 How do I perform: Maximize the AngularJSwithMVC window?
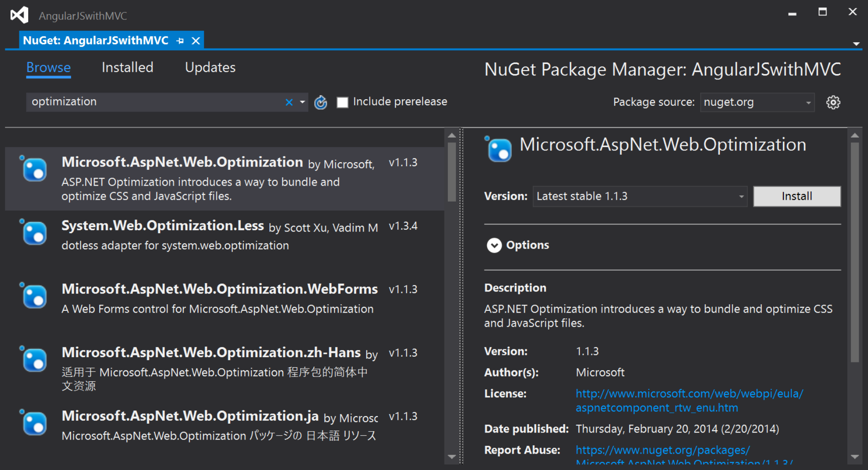(x=823, y=12)
